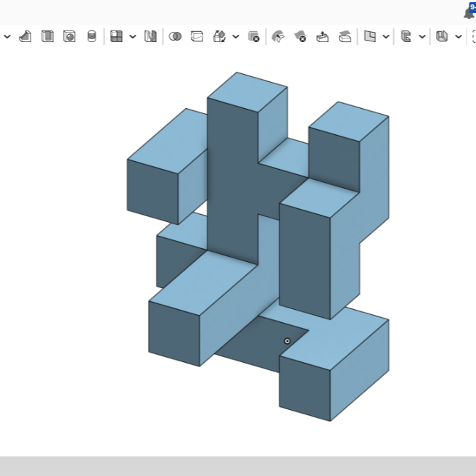The height and width of the screenshot is (476, 476).
Task: Click the Delete part tool
Action: point(253,36)
